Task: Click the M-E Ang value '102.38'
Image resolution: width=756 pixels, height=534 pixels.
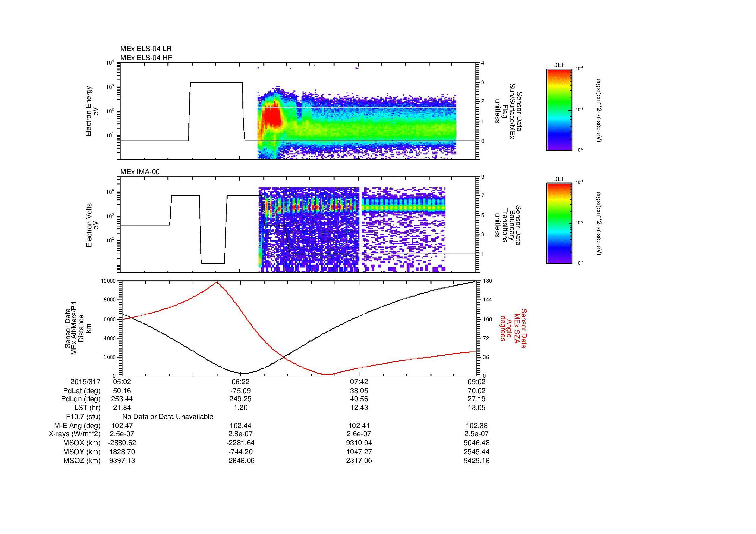Action: pyautogui.click(x=477, y=425)
